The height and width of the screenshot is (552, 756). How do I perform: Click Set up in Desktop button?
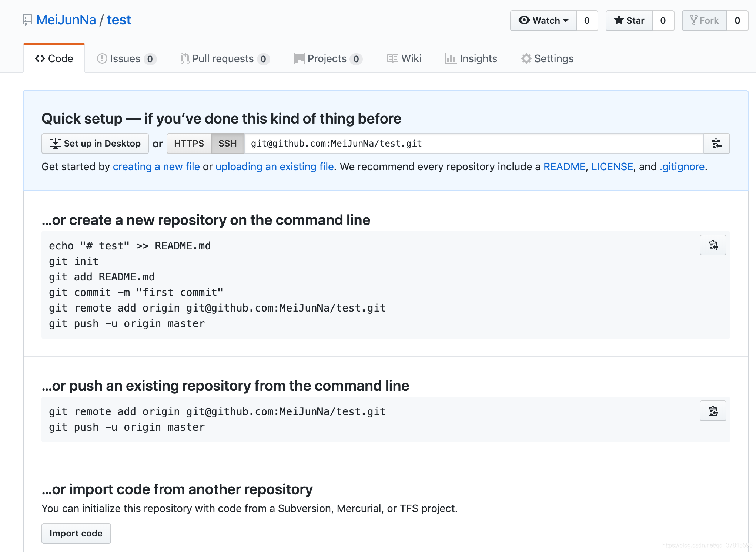95,144
